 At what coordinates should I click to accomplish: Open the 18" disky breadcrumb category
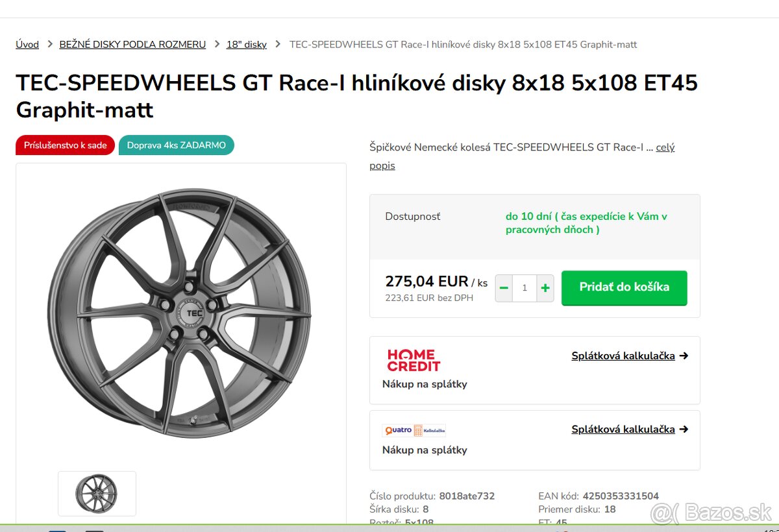click(245, 44)
